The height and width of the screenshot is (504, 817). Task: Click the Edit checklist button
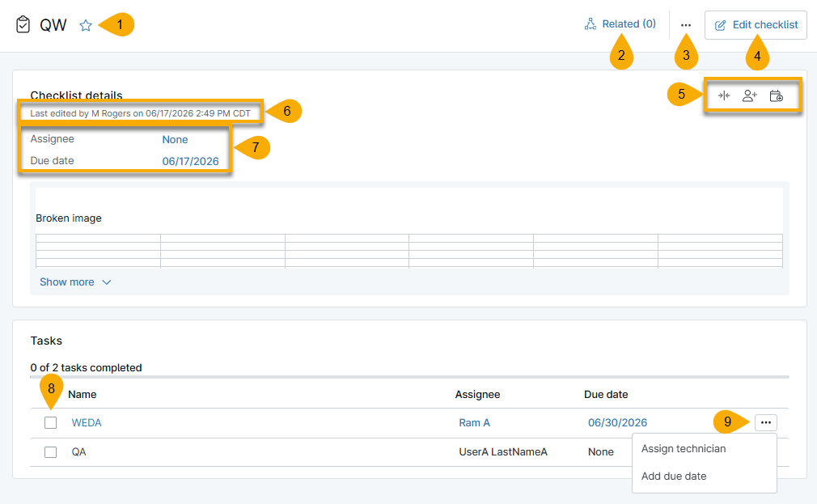click(756, 25)
